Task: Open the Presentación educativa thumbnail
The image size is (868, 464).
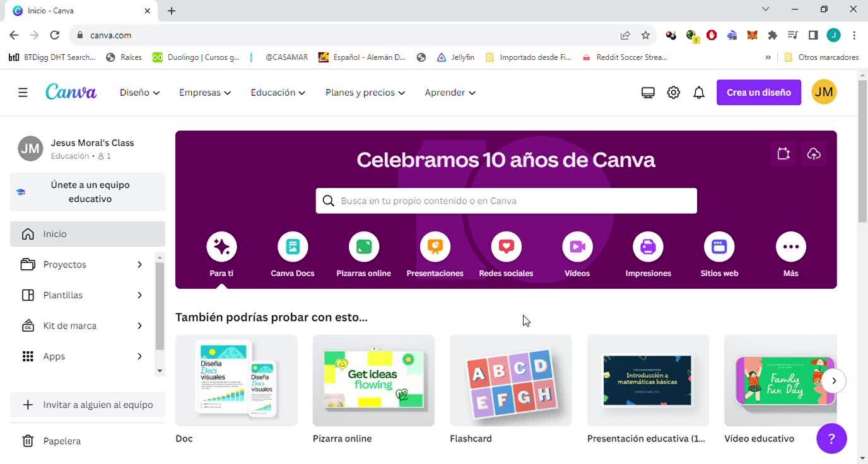Action: [x=648, y=381]
